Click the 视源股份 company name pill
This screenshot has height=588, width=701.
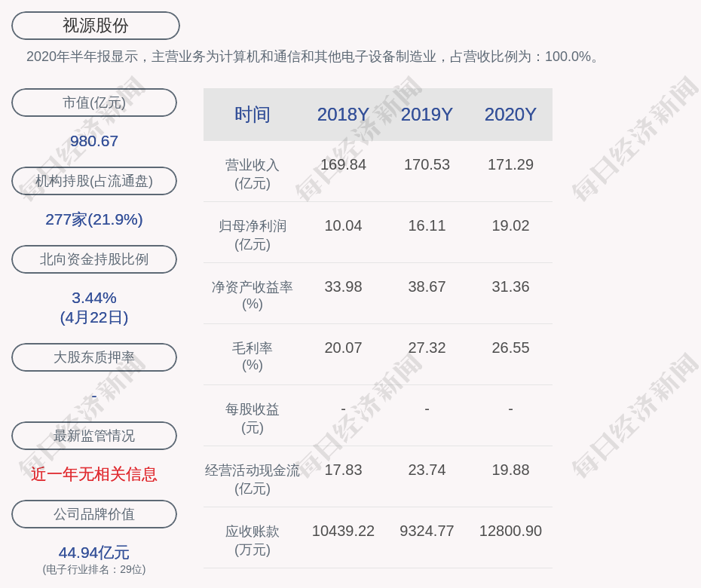click(x=96, y=26)
